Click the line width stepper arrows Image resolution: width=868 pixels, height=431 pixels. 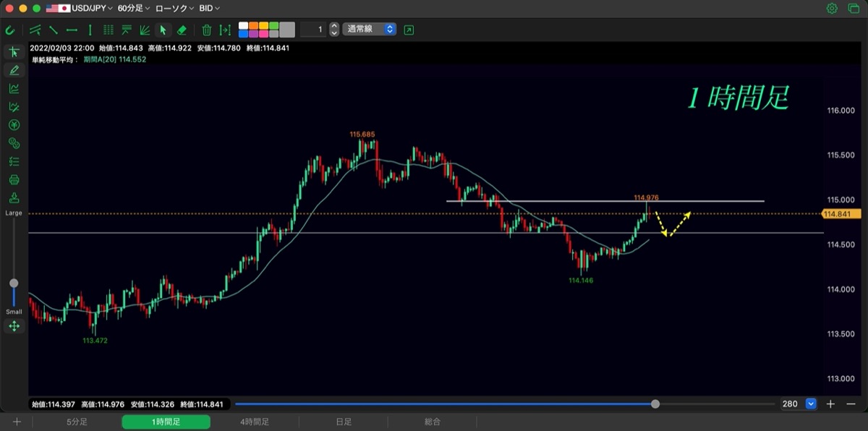pyautogui.click(x=334, y=30)
